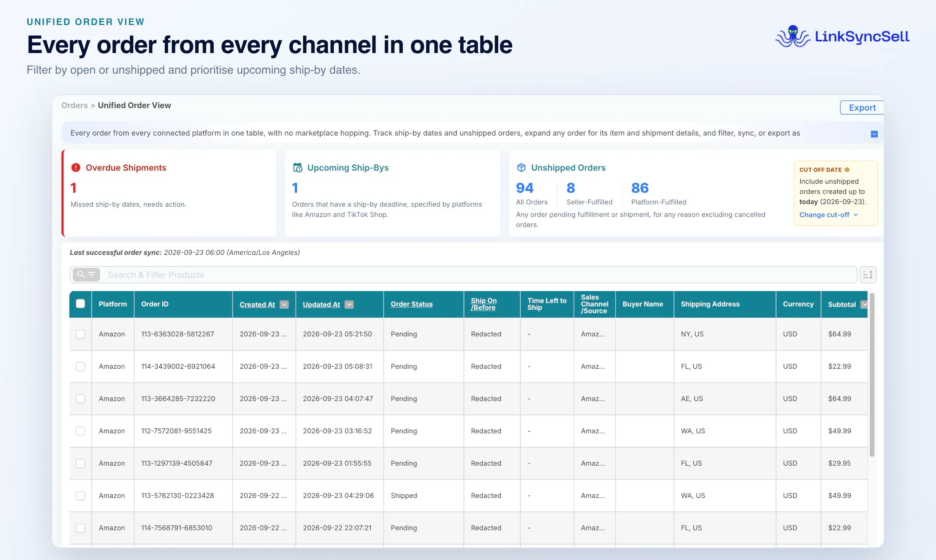
Task: Select order 113-6363028-5812267 checkbox
Action: tap(80, 334)
